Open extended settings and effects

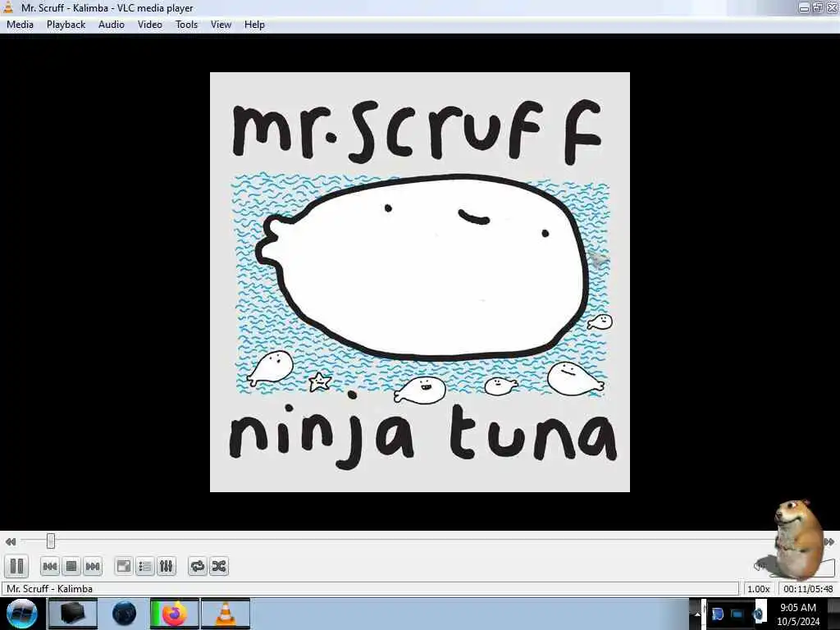click(166, 566)
